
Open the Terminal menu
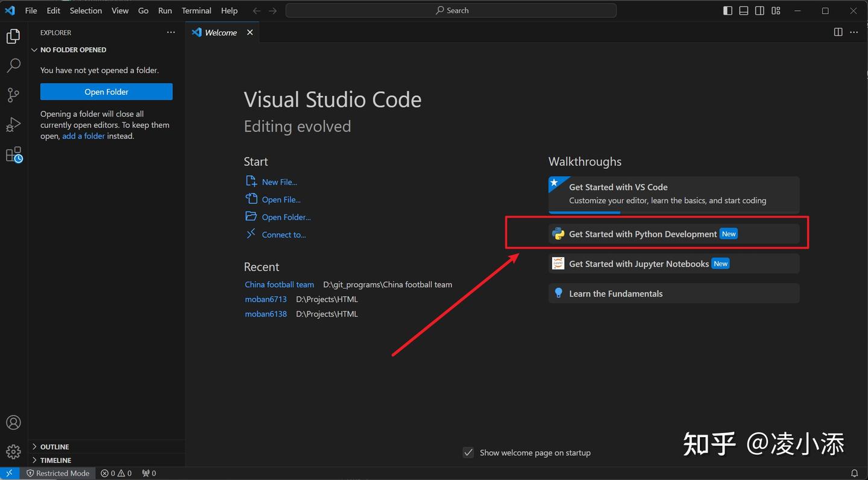(197, 11)
